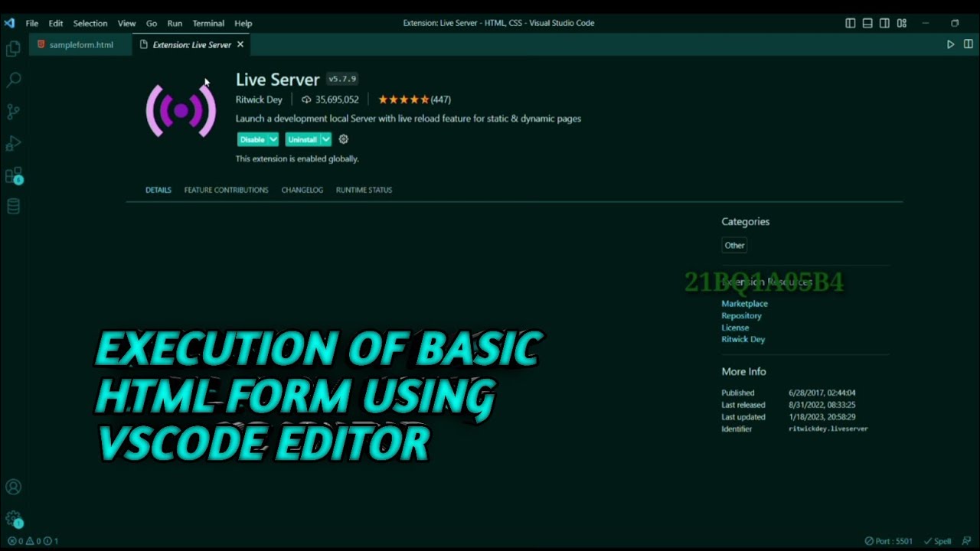Open the Help menu

[243, 23]
